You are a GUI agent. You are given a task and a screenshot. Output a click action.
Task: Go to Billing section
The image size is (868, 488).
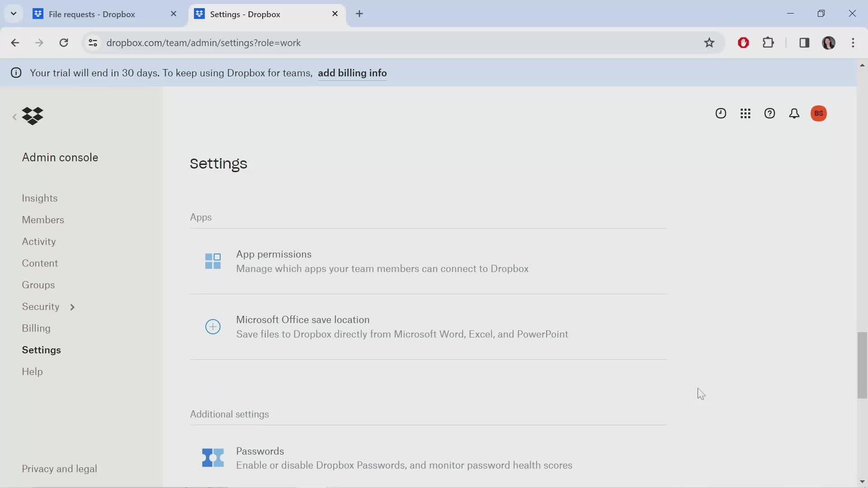coord(36,328)
